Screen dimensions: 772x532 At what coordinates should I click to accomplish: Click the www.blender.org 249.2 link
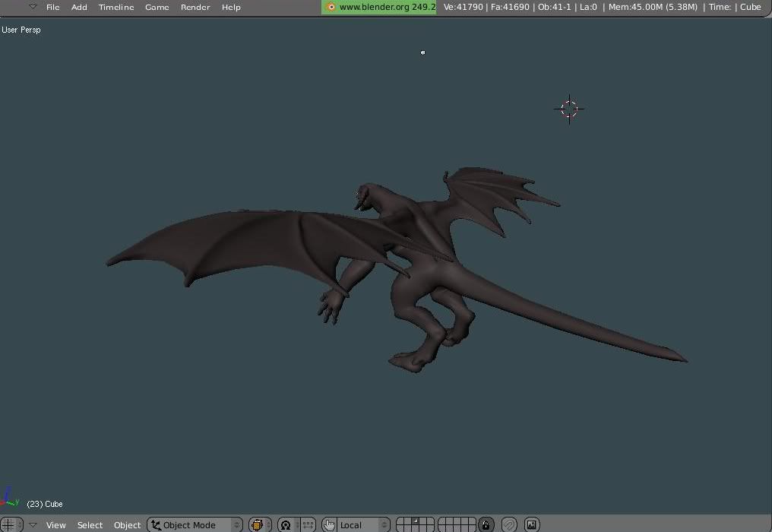(x=387, y=7)
